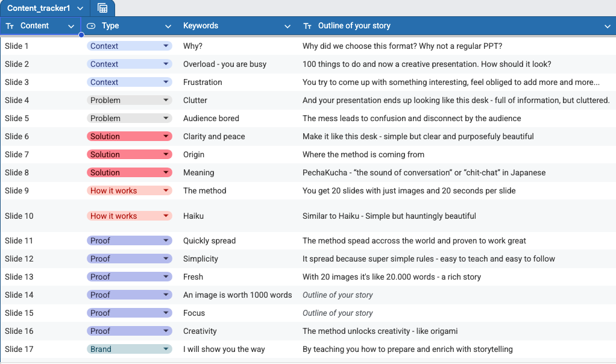Open the Keywords column header menu
The image size is (616, 364).
pos(287,27)
